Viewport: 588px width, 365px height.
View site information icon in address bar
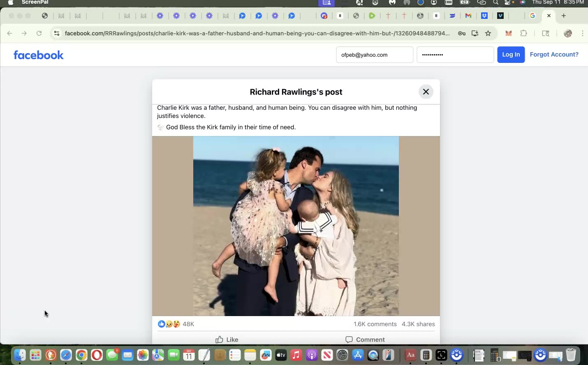pyautogui.click(x=57, y=33)
